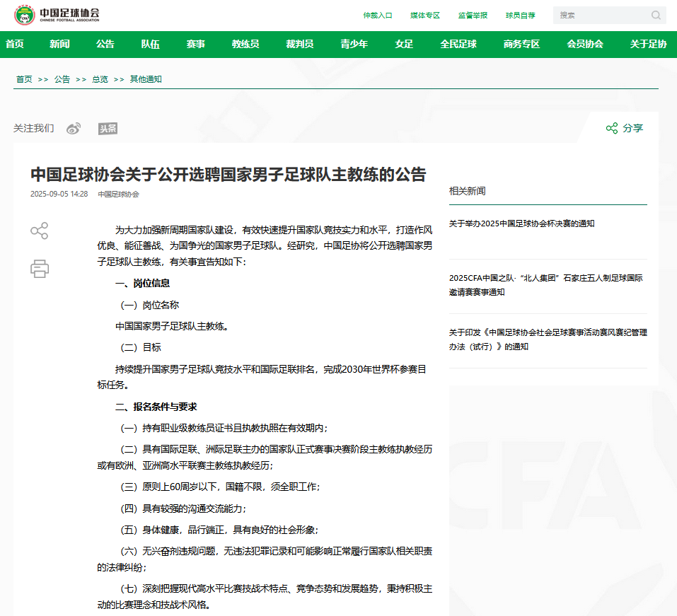
Task: Open the article share icon in left sidebar
Action: click(x=40, y=231)
